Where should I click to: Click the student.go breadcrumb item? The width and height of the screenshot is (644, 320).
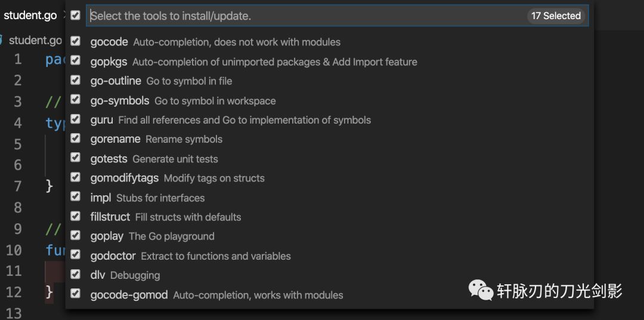35,41
